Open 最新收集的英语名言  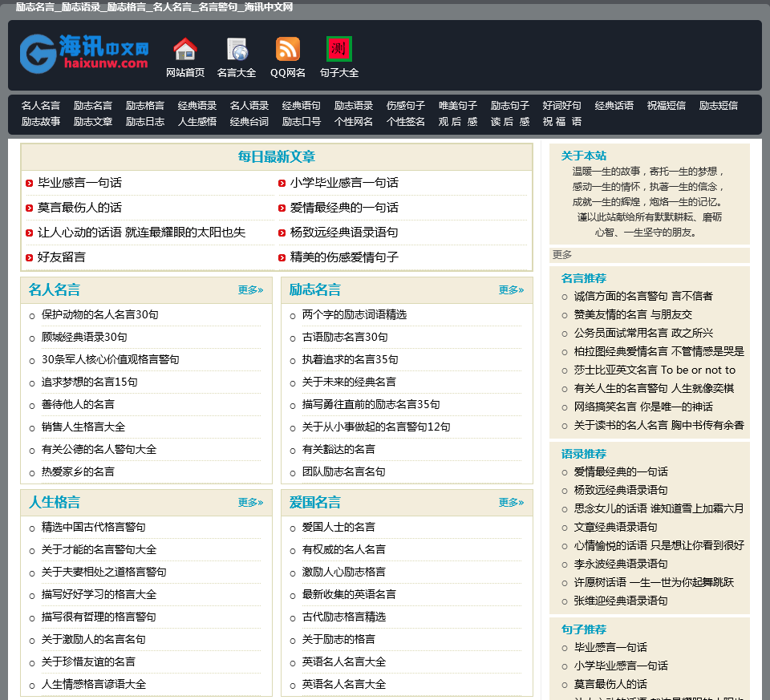[x=349, y=594]
